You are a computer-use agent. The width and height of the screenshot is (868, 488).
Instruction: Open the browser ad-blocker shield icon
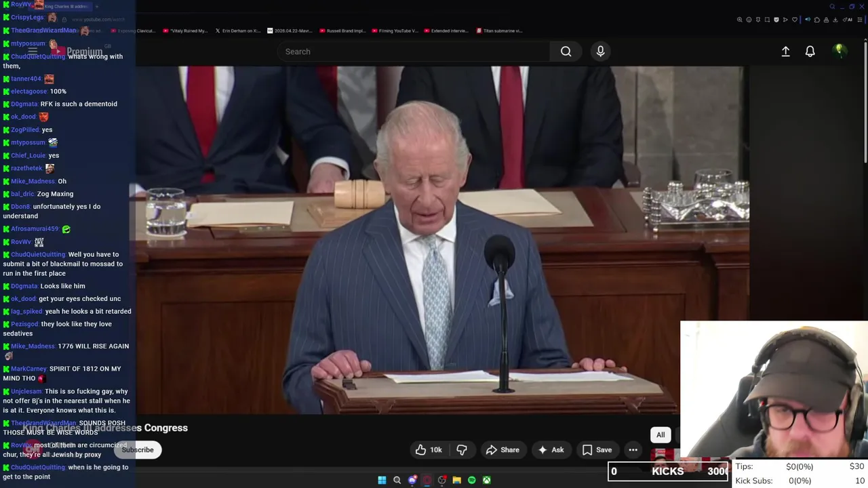[776, 20]
